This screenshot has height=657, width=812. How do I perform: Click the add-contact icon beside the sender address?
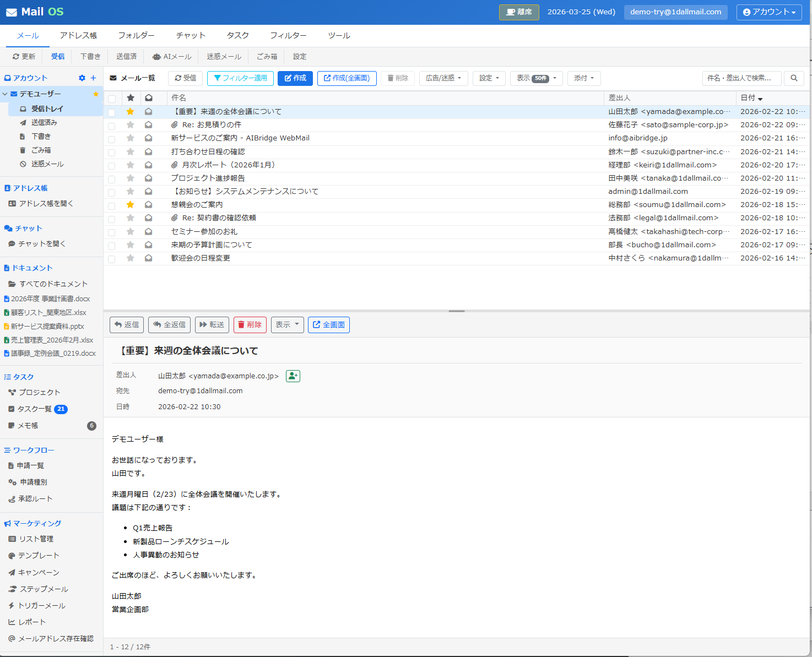click(x=293, y=376)
